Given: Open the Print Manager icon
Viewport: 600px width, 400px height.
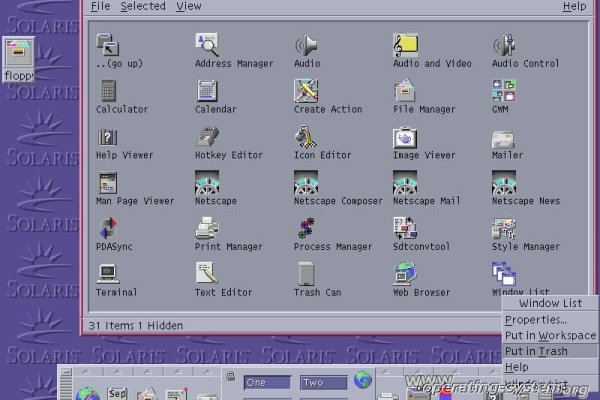Looking at the screenshot, I should pos(207,228).
